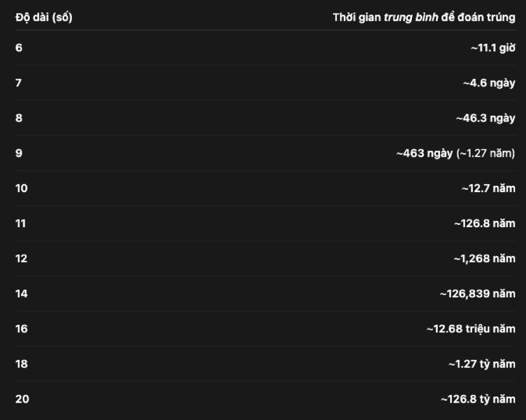Select the length cell showing 9
The image size is (526, 420).
[19, 153]
